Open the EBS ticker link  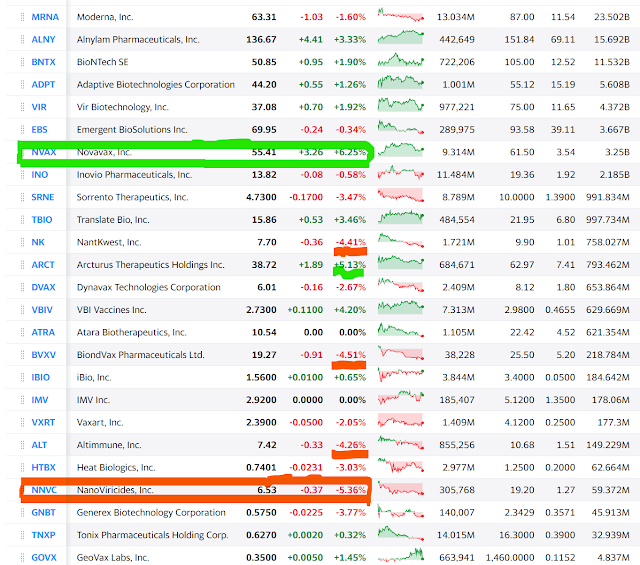(x=40, y=129)
